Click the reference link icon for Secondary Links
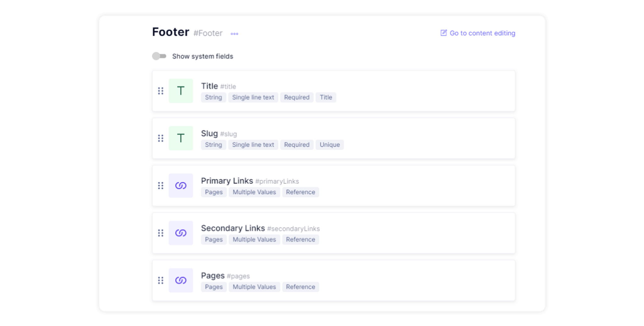 pos(181,233)
